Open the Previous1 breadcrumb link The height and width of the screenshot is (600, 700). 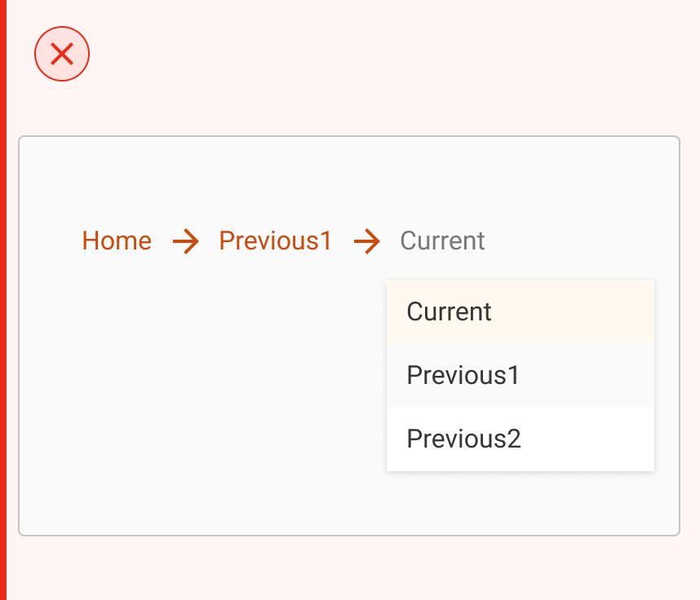coord(276,241)
